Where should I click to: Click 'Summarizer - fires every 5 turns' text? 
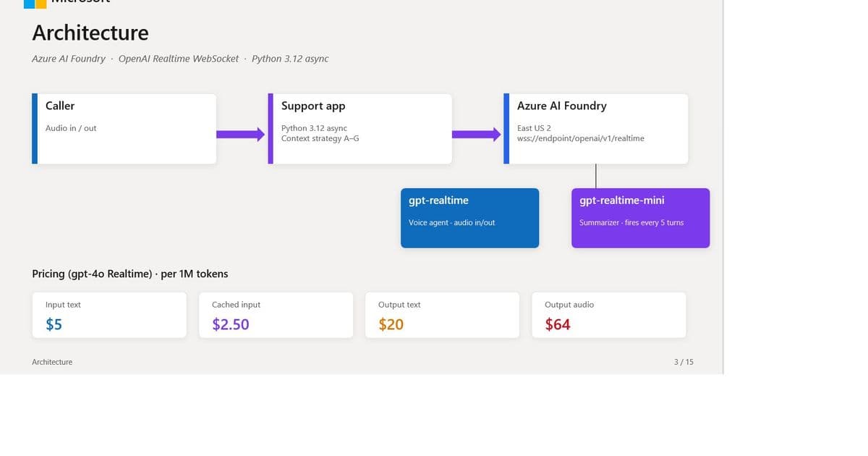(631, 223)
